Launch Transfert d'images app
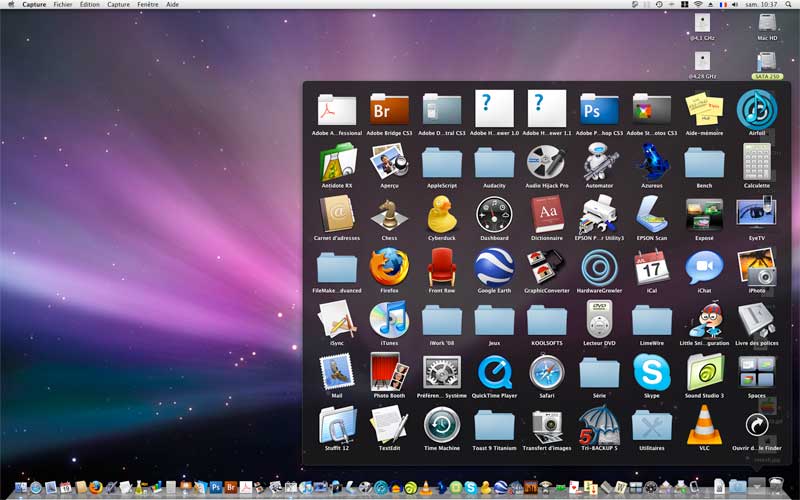The image size is (800, 500). (546, 426)
